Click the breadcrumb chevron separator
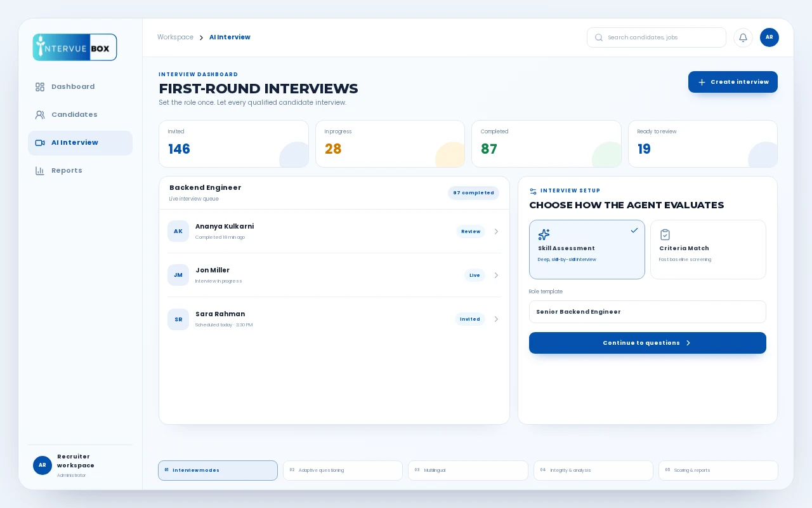The image size is (812, 508). 201,38
